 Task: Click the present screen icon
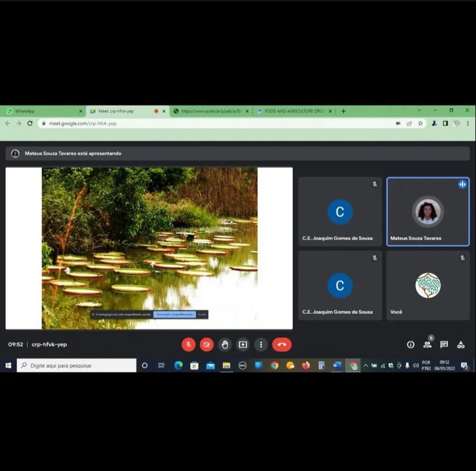[x=243, y=345]
